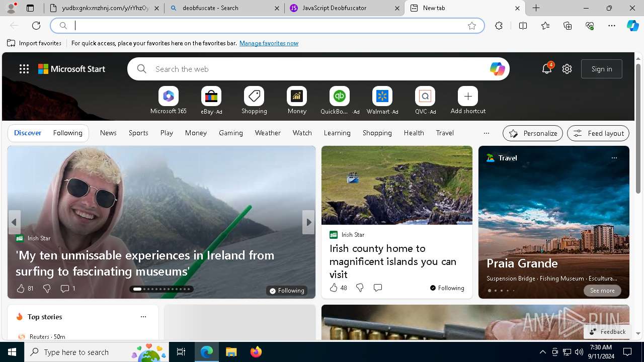644x362 pixels.
Task: Toggle split screen view icon
Action: (x=523, y=26)
